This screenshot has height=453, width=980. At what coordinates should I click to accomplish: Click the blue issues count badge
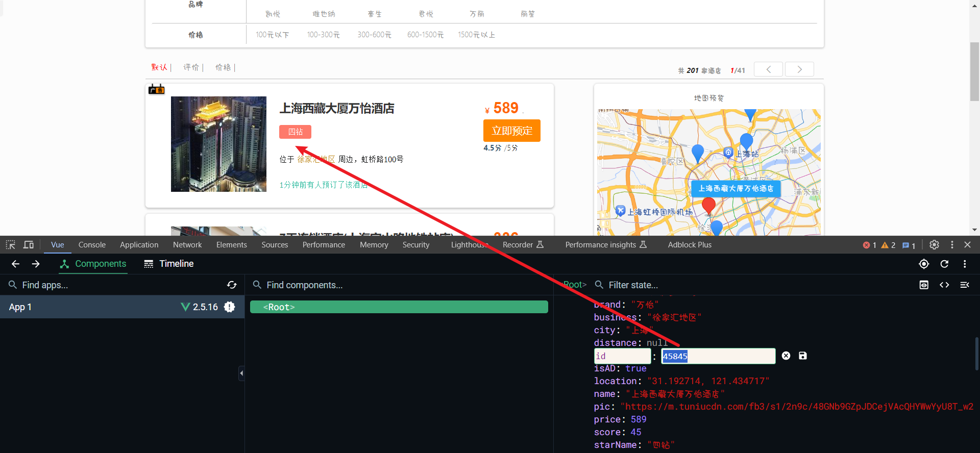(909, 245)
